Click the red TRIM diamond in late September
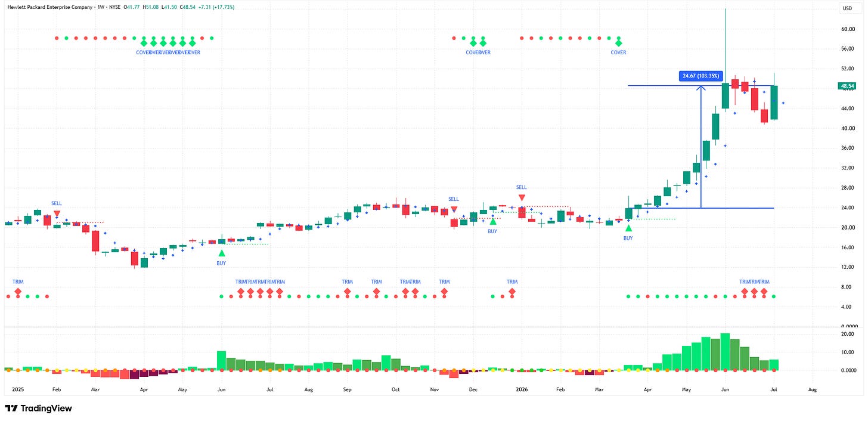The image size is (868, 421). pyautogui.click(x=376, y=292)
